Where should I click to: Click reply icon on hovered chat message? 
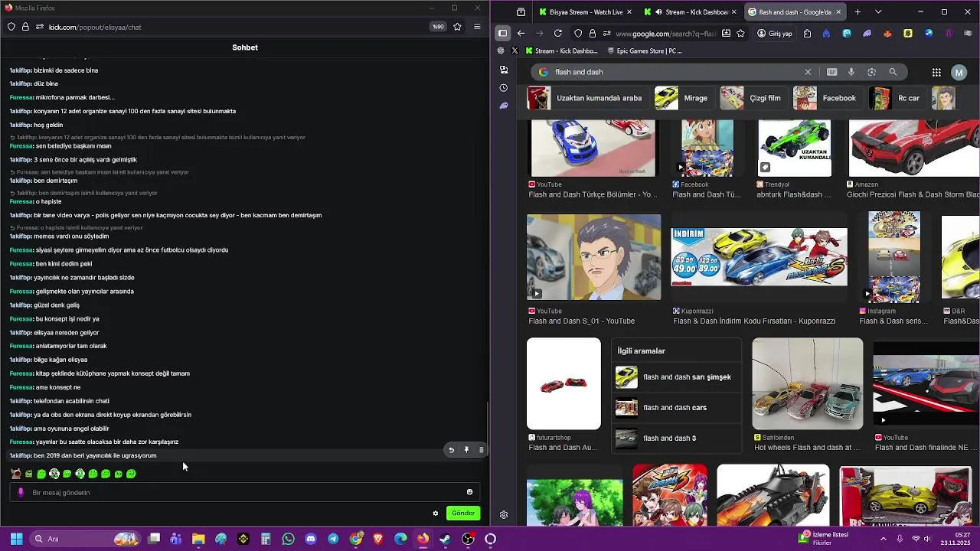[x=452, y=450]
